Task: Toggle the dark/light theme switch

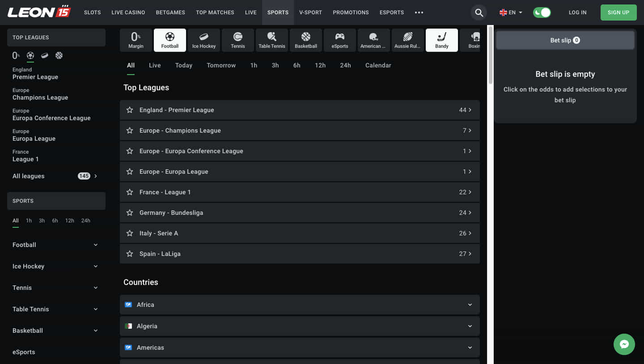Action: [x=542, y=13]
